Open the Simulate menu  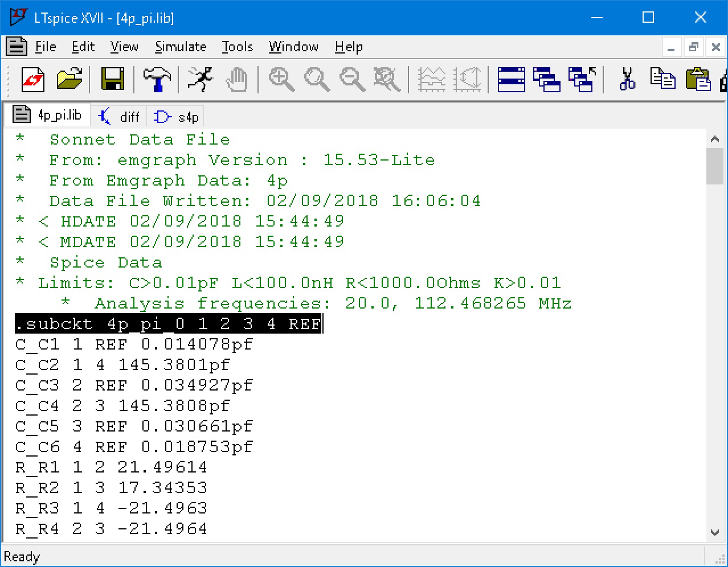[x=181, y=47]
